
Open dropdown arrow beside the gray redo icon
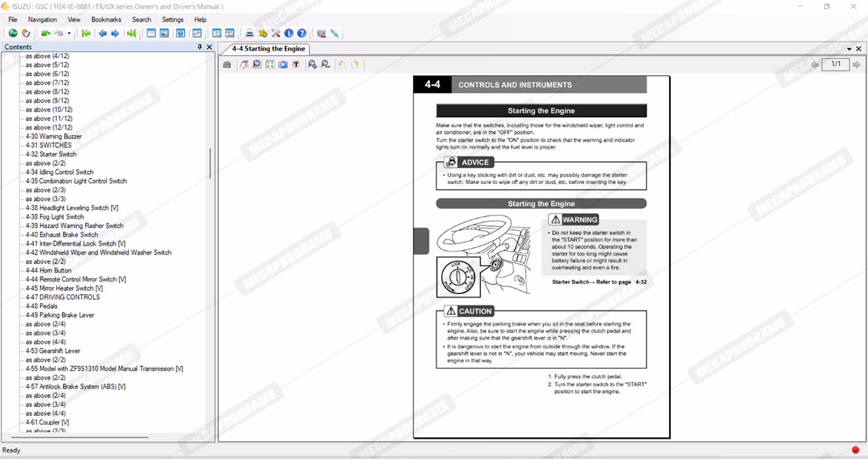69,34
